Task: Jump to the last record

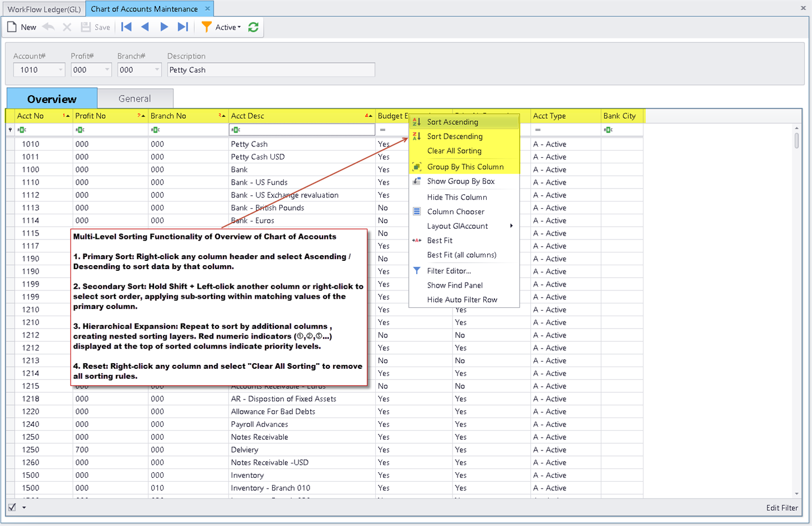Action: 183,27
